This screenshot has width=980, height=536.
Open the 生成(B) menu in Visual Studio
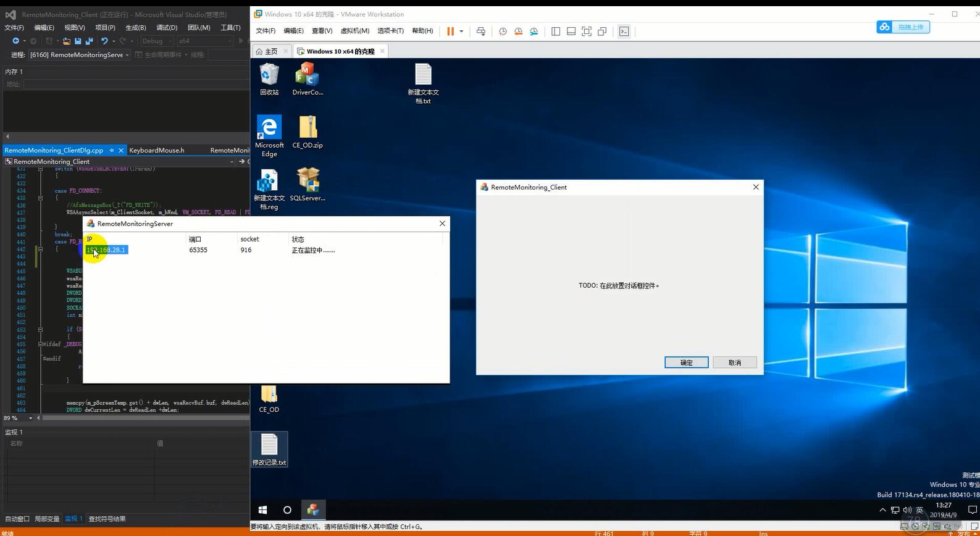pyautogui.click(x=136, y=27)
